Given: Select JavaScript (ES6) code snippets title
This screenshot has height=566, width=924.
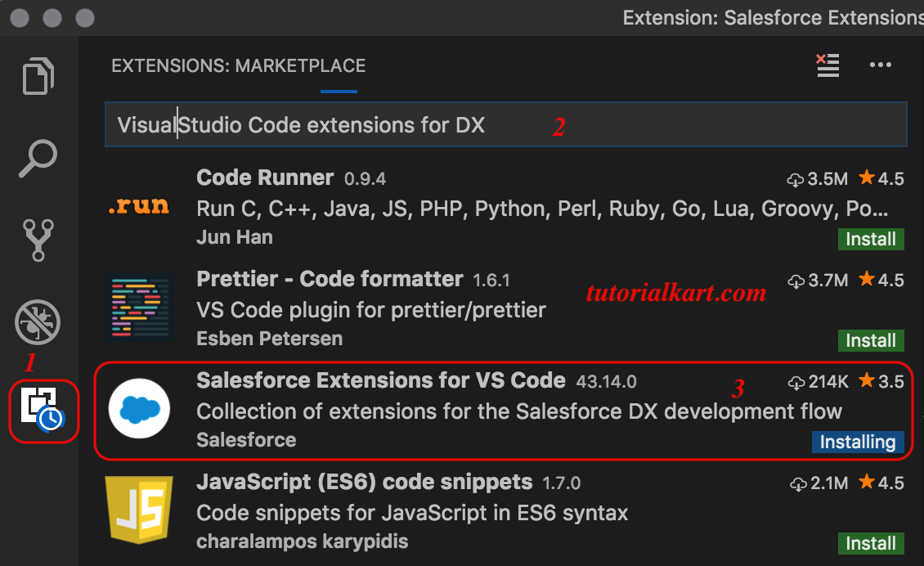Looking at the screenshot, I should pyautogui.click(x=364, y=482).
